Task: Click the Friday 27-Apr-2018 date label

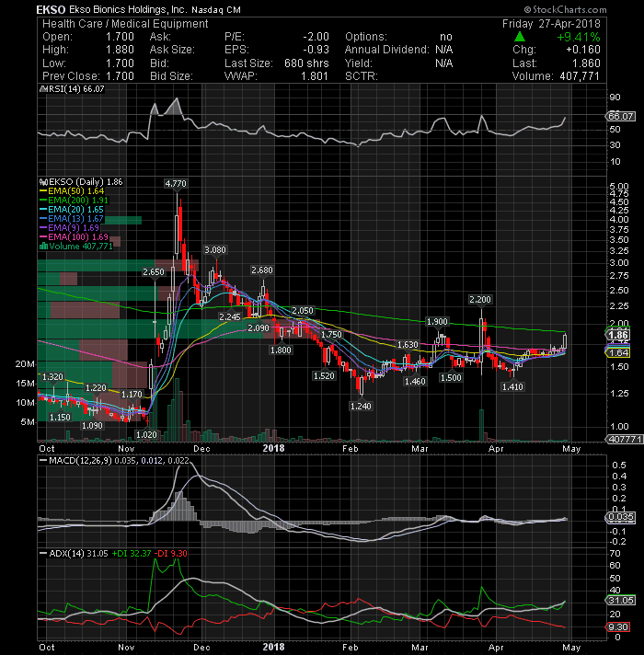Action: tap(551, 23)
